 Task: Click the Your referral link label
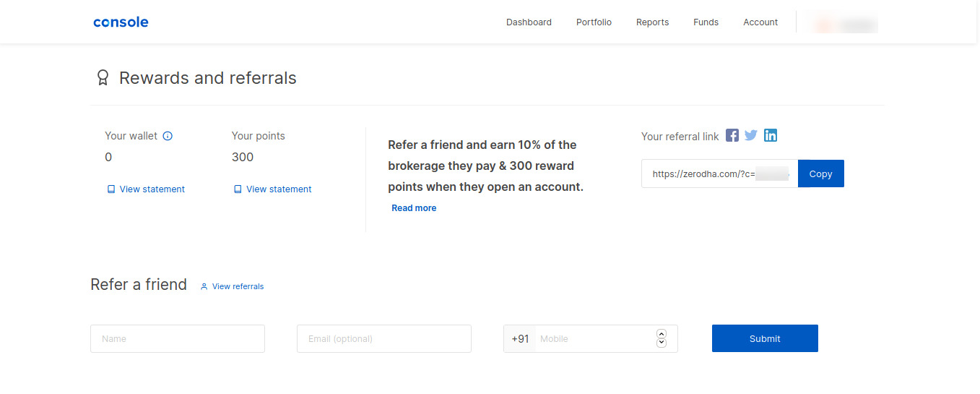[680, 137]
